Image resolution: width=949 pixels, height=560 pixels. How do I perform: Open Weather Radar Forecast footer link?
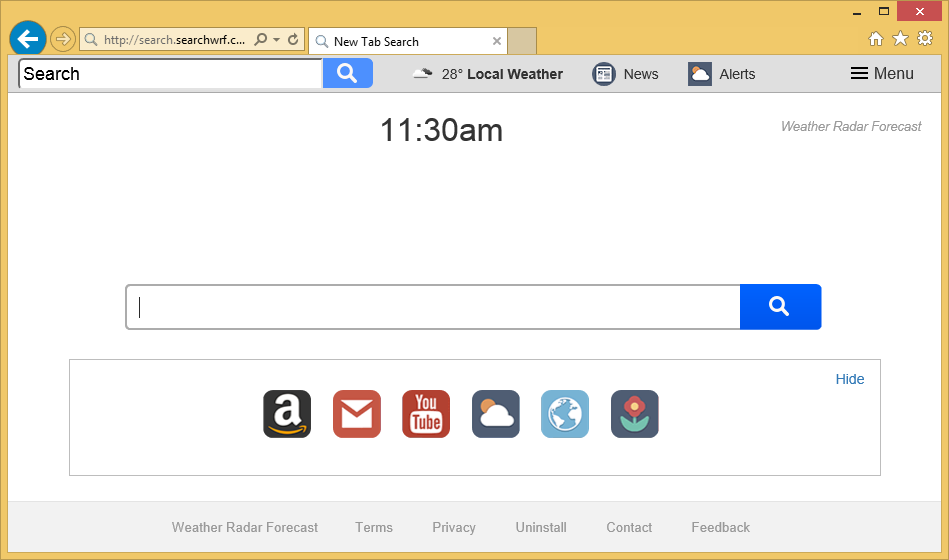click(245, 527)
